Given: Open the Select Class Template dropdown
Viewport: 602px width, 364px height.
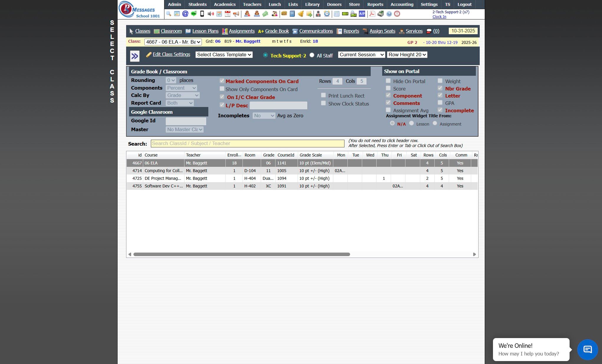Looking at the screenshot, I should pos(224,55).
